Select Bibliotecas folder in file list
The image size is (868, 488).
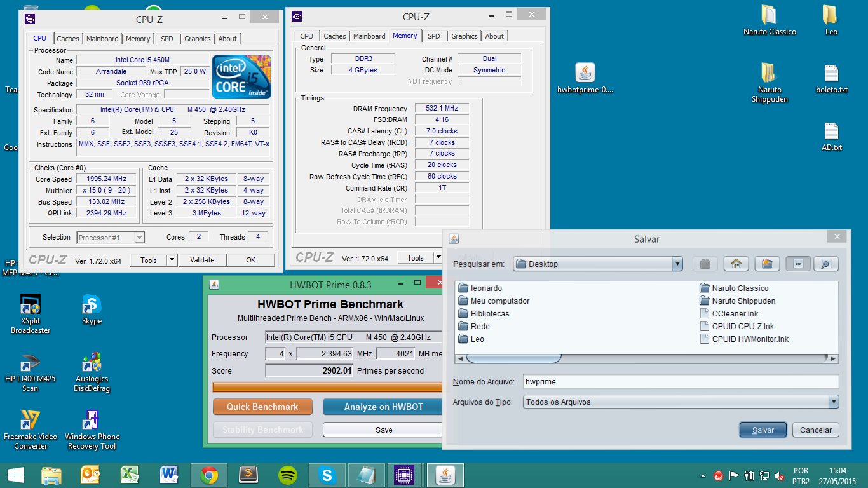[x=484, y=314]
